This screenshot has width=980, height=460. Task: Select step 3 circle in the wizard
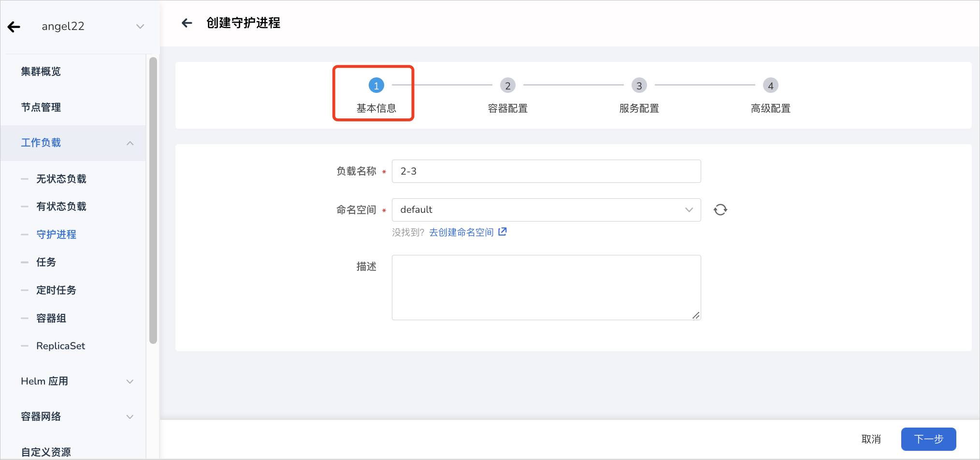tap(639, 86)
